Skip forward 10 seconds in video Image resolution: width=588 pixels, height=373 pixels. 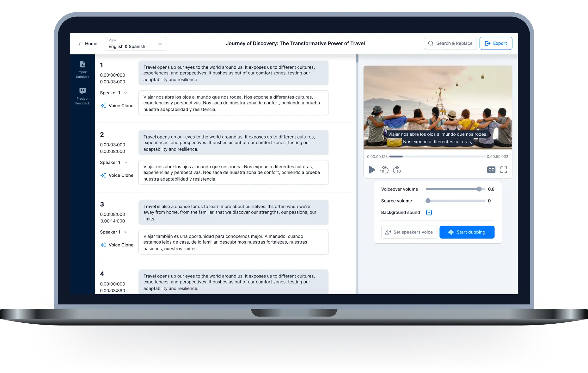click(397, 170)
